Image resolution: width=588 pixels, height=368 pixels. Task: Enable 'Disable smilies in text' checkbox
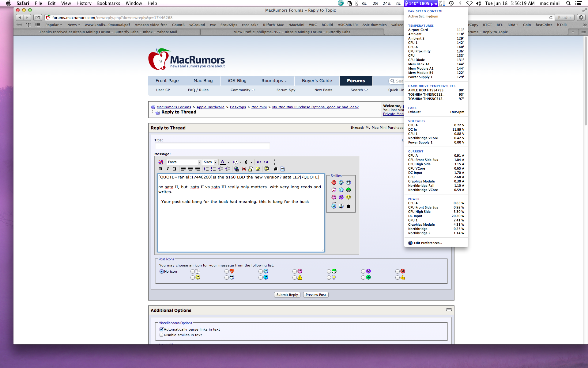tap(161, 335)
